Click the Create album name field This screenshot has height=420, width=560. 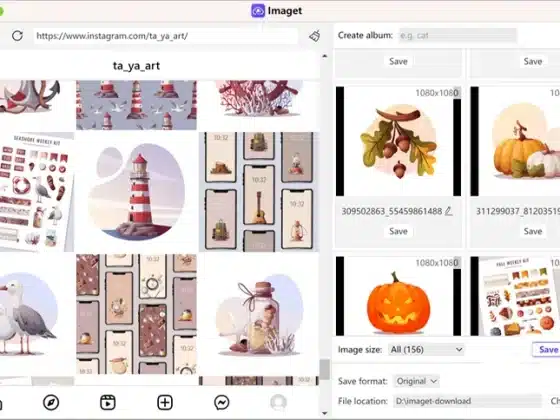coord(458,35)
